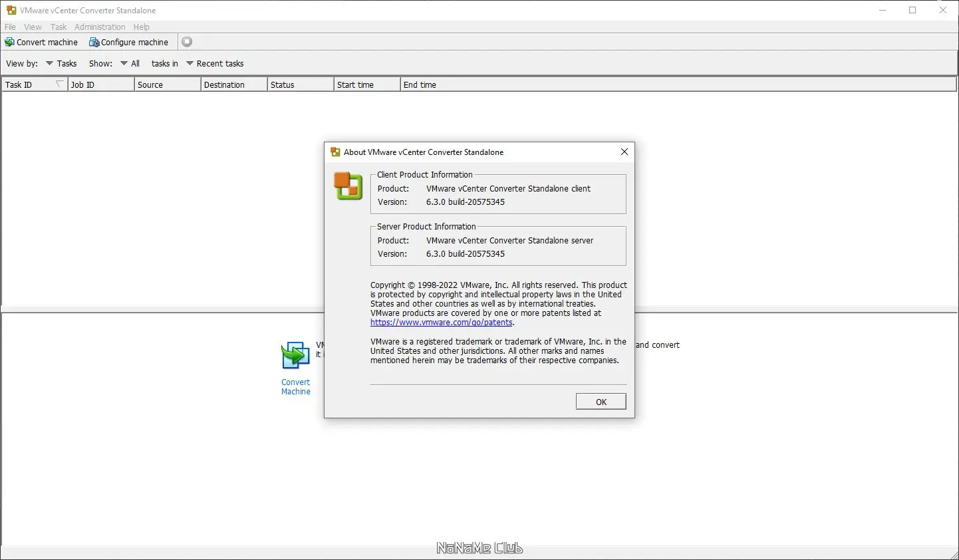Sort by the Source column header

pyautogui.click(x=168, y=84)
